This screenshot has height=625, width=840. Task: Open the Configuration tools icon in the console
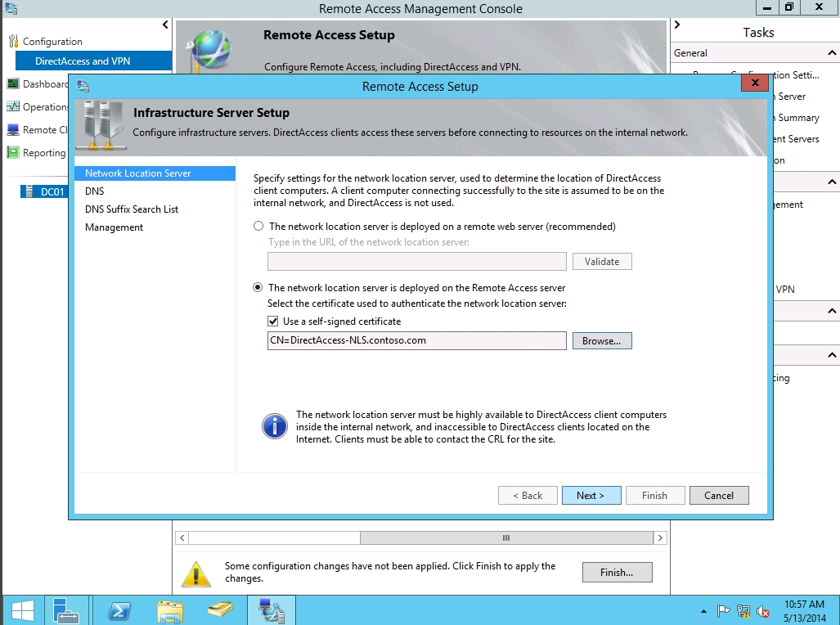pos(13,41)
